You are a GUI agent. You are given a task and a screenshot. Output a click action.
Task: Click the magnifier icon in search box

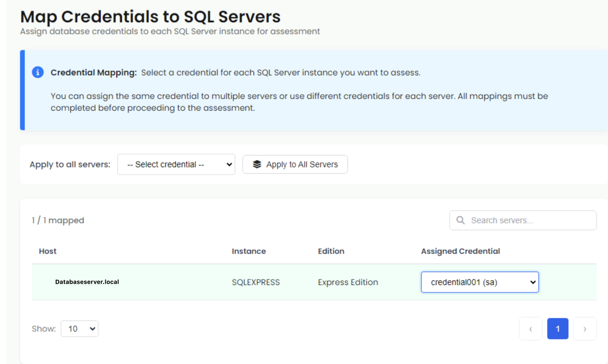pos(460,220)
